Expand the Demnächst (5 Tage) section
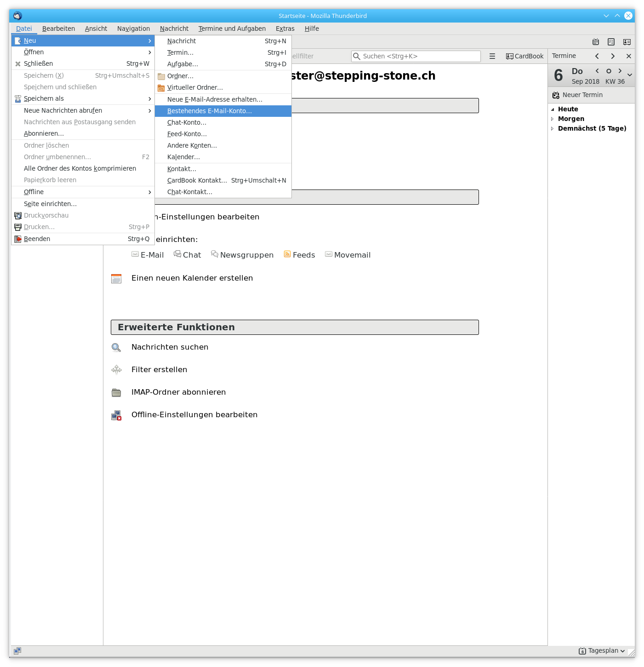Image resolution: width=644 pixels, height=667 pixels. point(553,129)
